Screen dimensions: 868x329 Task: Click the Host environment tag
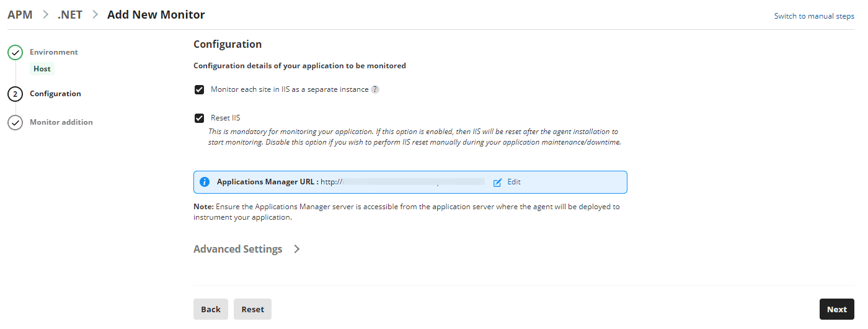(42, 69)
